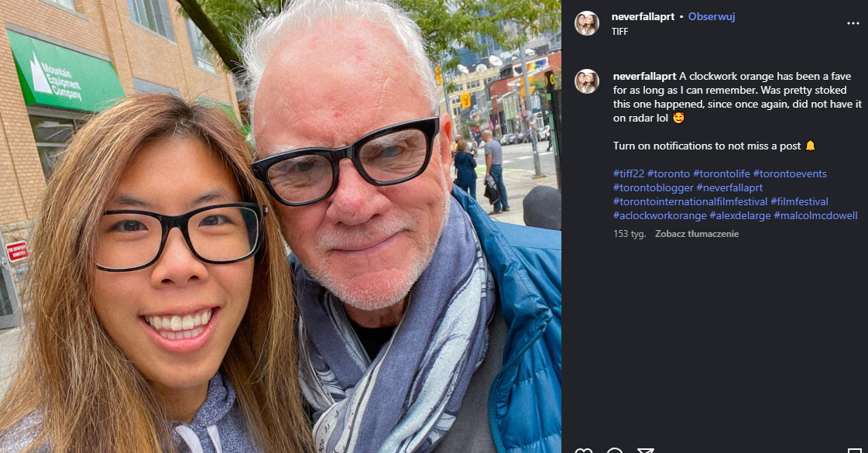Screen dimensions: 868x453
Task: Share post with the paper plane icon
Action: pos(646,451)
